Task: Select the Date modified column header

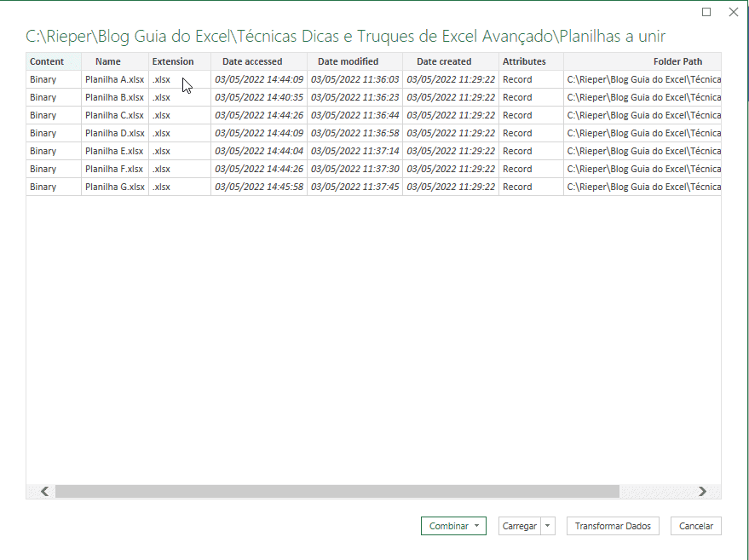Action: [354, 61]
